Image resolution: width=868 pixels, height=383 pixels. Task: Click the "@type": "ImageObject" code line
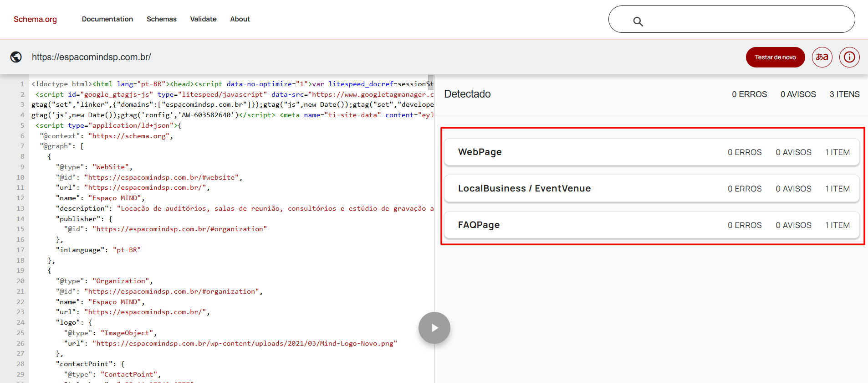[x=111, y=333]
